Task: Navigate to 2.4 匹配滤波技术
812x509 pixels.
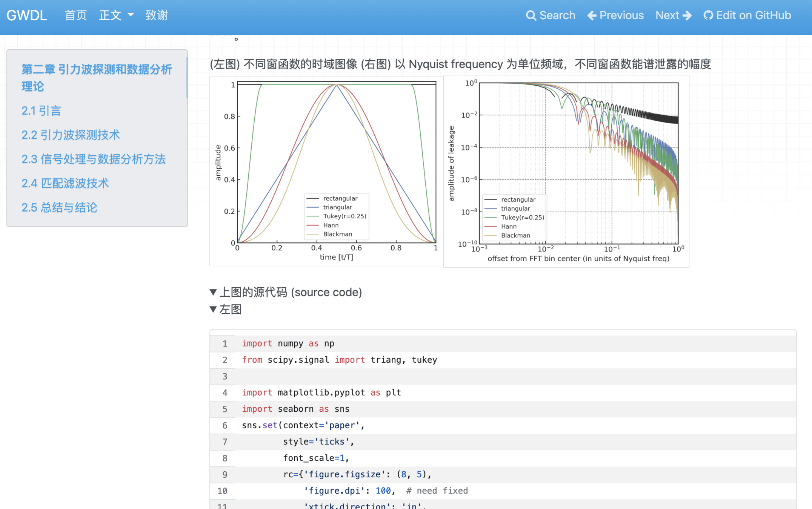Action: tap(65, 183)
